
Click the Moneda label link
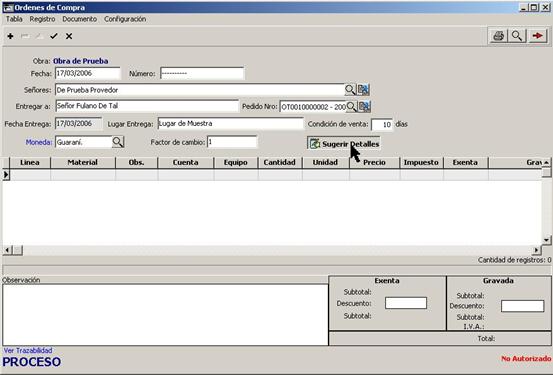[x=38, y=142]
